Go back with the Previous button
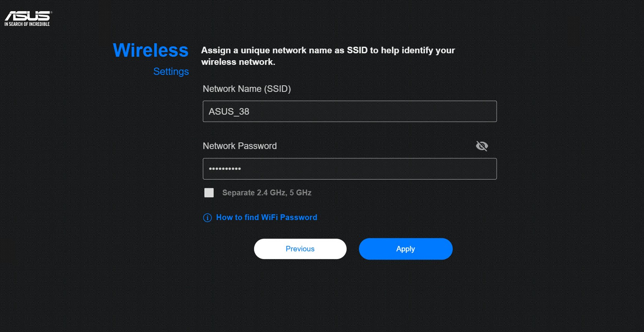 click(300, 249)
